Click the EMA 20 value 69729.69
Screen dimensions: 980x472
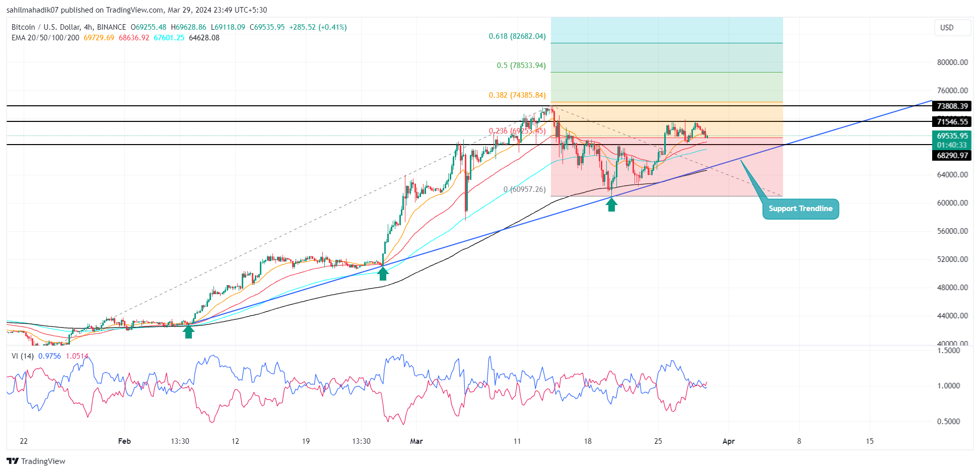(99, 38)
